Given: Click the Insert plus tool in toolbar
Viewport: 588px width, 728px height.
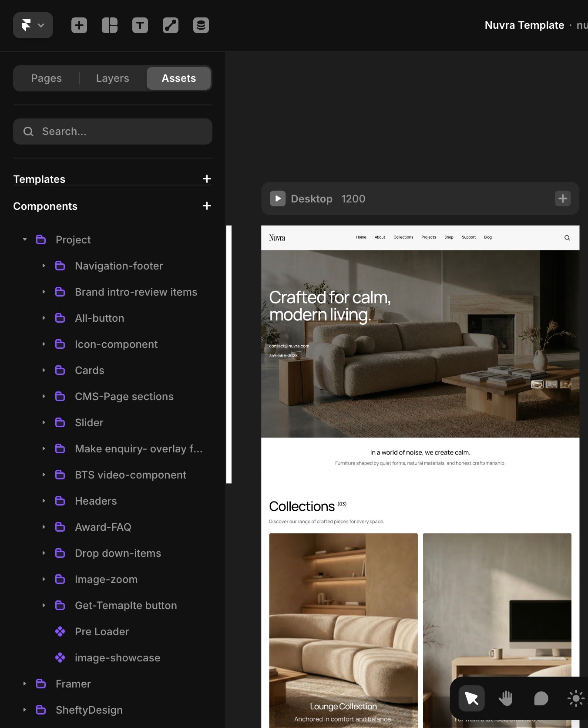Looking at the screenshot, I should (x=79, y=25).
